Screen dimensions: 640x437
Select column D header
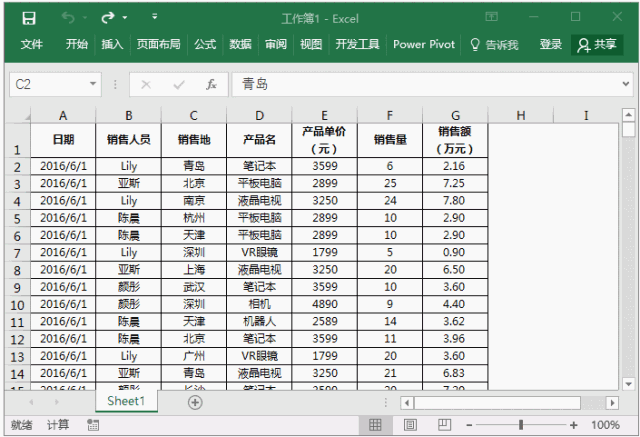pos(259,115)
